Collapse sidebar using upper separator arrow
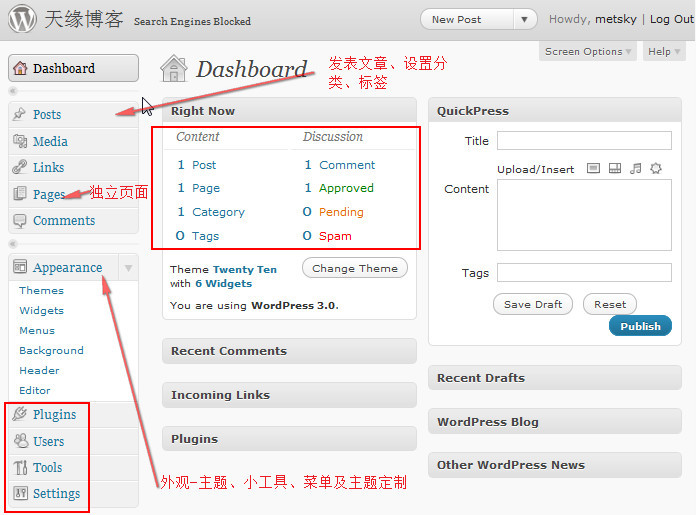Image resolution: width=696 pixels, height=515 pixels. point(13,91)
